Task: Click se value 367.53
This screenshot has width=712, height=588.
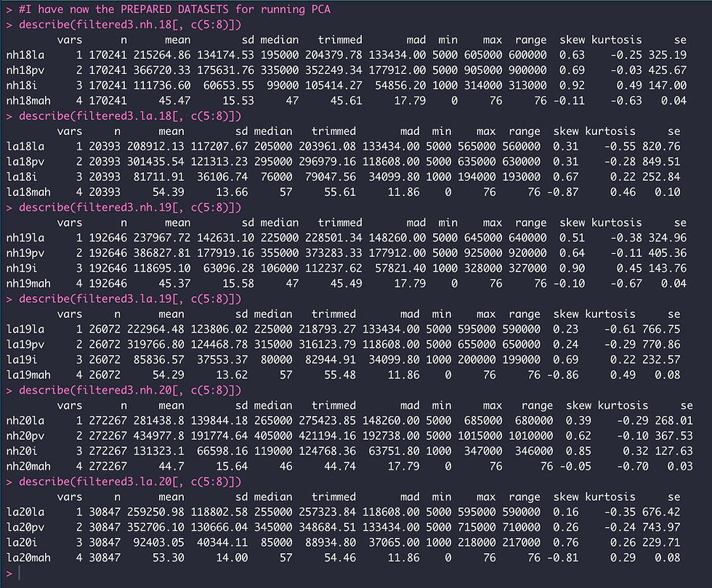Action: (674, 436)
